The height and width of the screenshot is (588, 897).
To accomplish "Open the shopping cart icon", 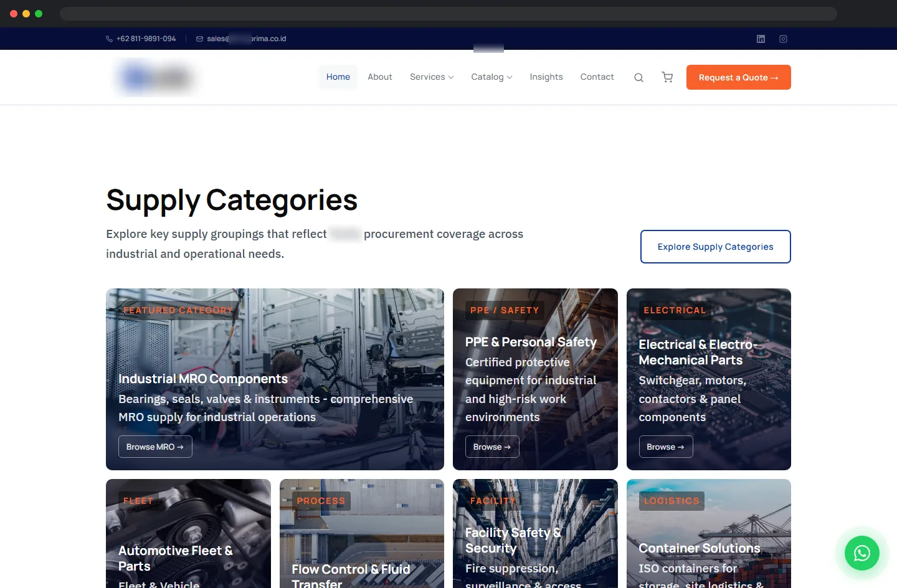I will pos(667,77).
